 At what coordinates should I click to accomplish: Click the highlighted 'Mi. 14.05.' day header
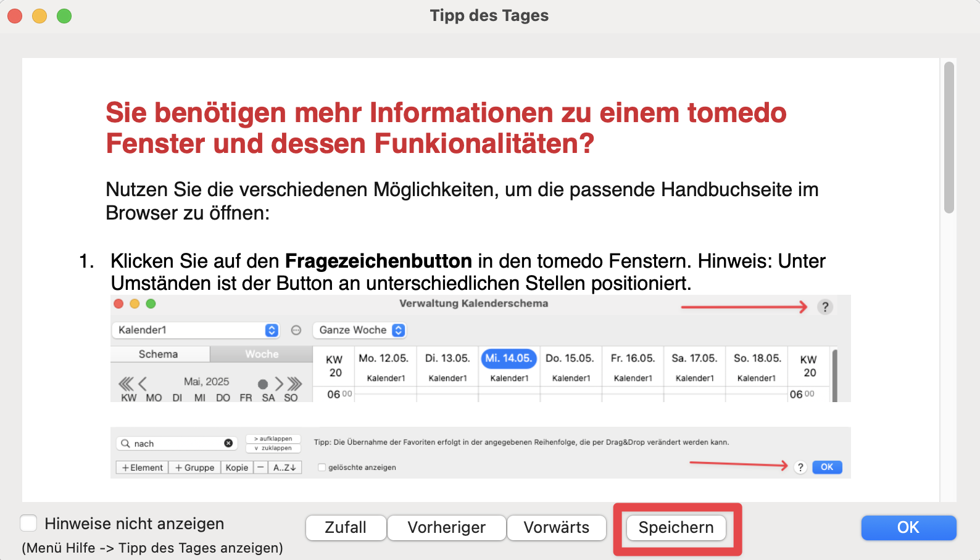click(509, 358)
